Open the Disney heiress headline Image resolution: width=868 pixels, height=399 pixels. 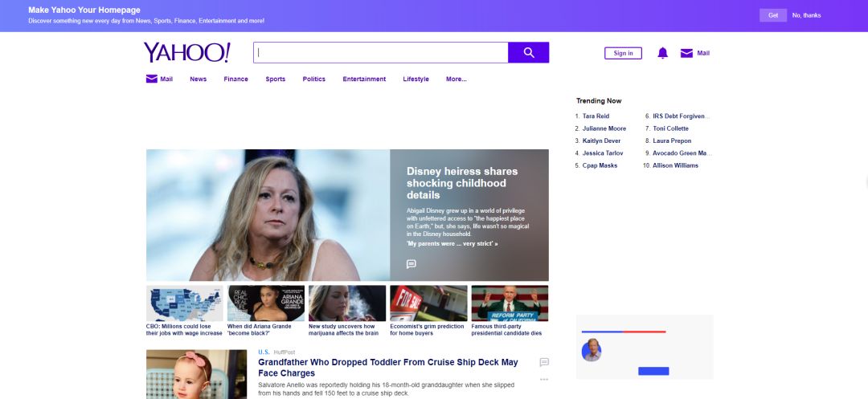coord(461,183)
